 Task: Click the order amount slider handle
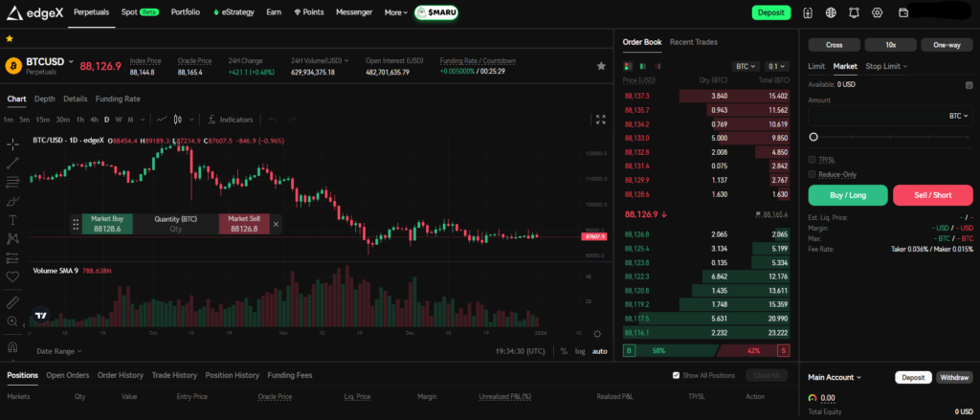[x=813, y=138]
